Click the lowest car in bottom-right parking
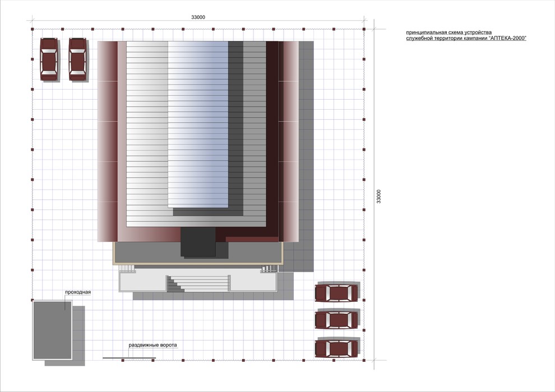This screenshot has height=392, width=555. (336, 348)
